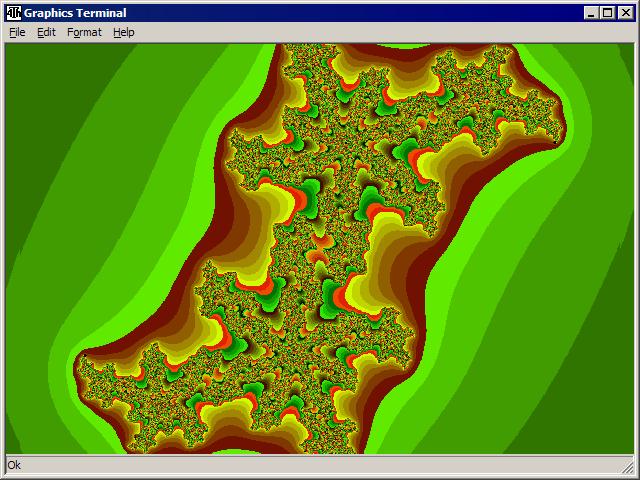Image resolution: width=640 pixels, height=480 pixels.
Task: Click the Graphics Terminal title bar text
Action: click(x=75, y=13)
